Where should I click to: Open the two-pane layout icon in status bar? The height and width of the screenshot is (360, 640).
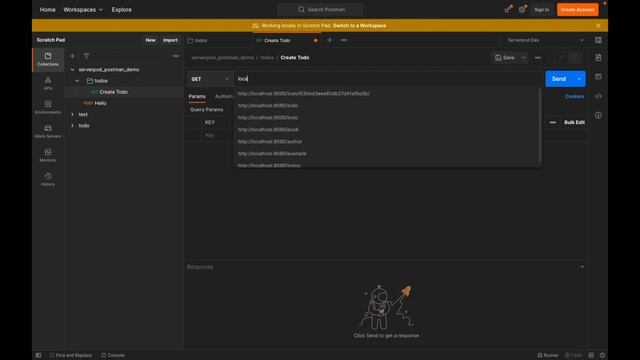pyautogui.click(x=591, y=355)
